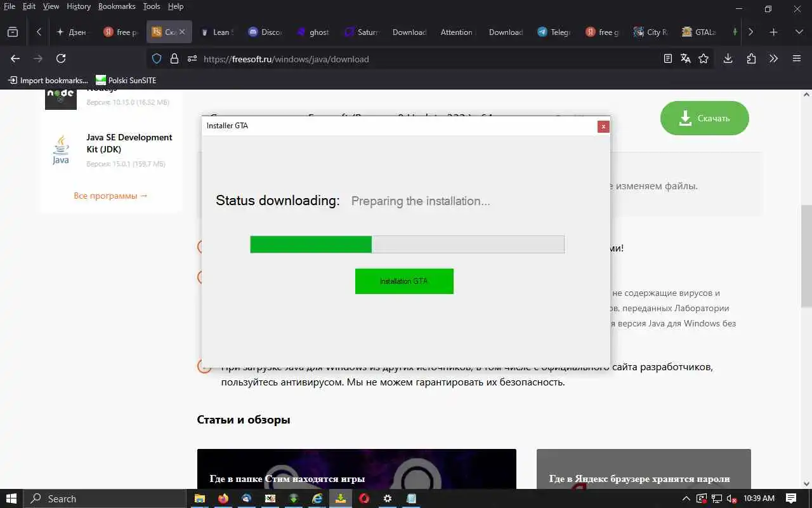Open the Все программы link

(111, 196)
